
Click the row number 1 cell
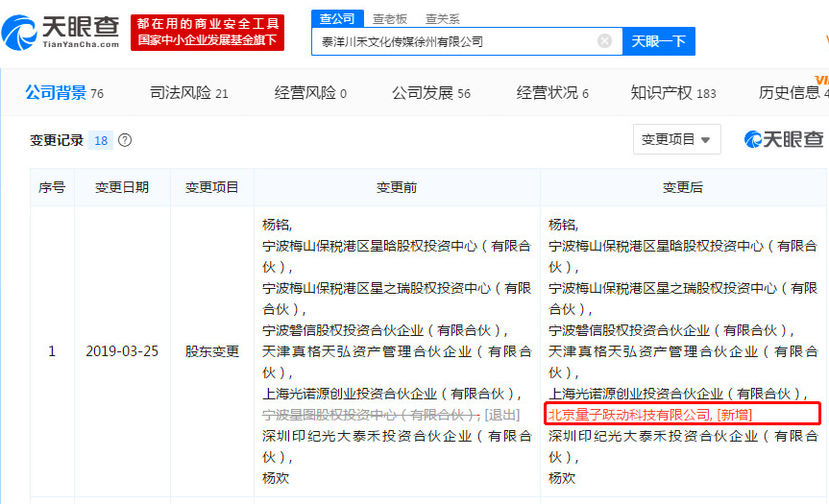(52, 351)
